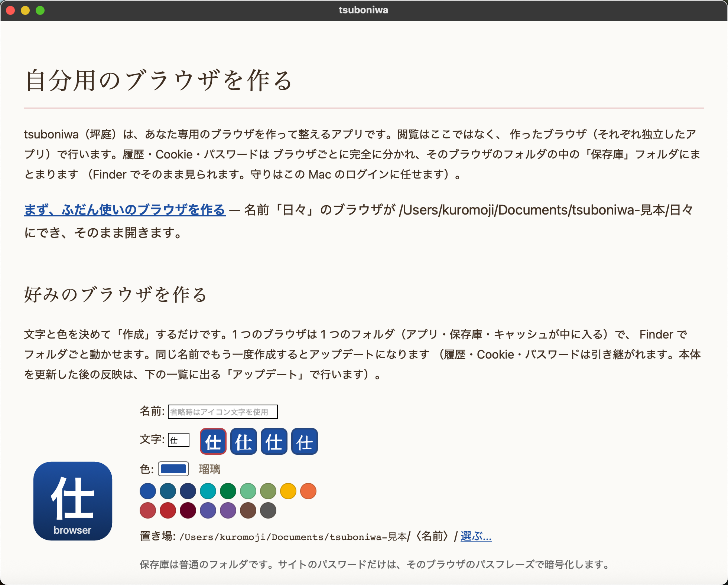Maximize the window with the green button
Image resolution: width=728 pixels, height=585 pixels.
click(x=40, y=10)
